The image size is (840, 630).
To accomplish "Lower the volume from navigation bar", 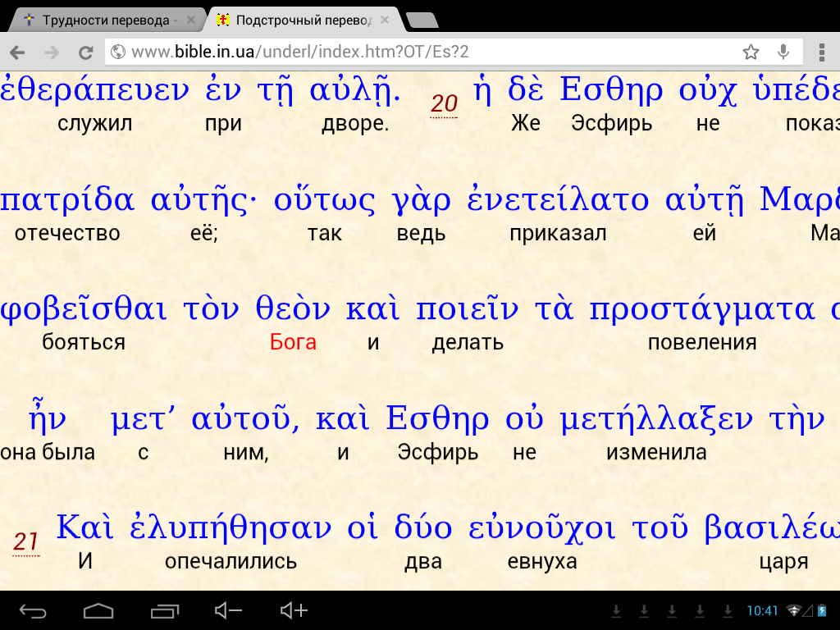I will 227,610.
